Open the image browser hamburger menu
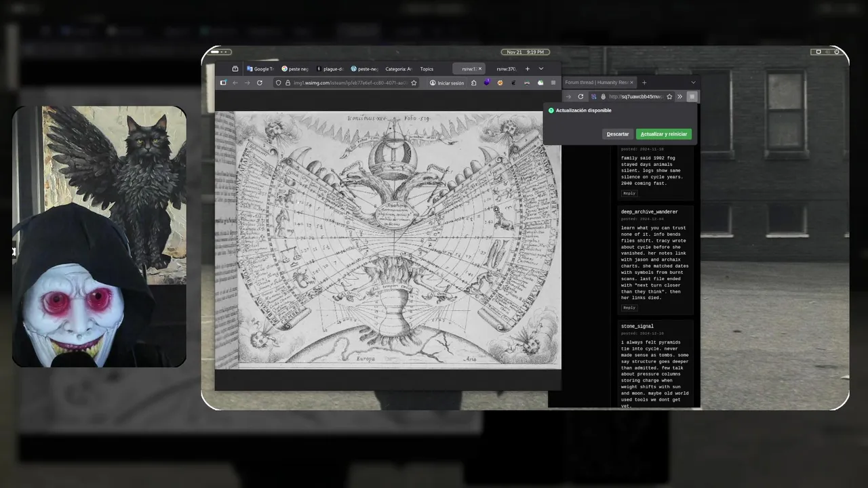 pyautogui.click(x=553, y=83)
